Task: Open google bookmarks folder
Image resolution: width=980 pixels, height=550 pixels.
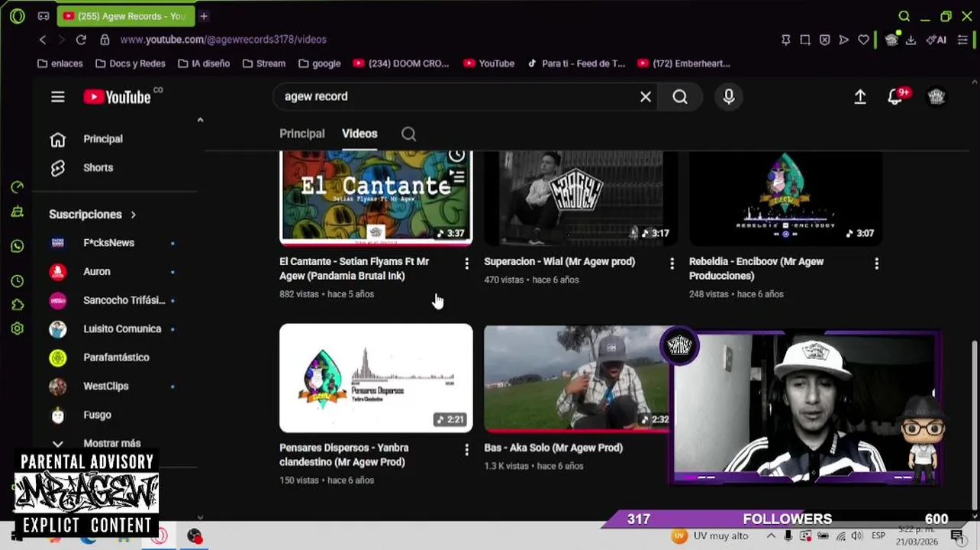Action: point(319,63)
